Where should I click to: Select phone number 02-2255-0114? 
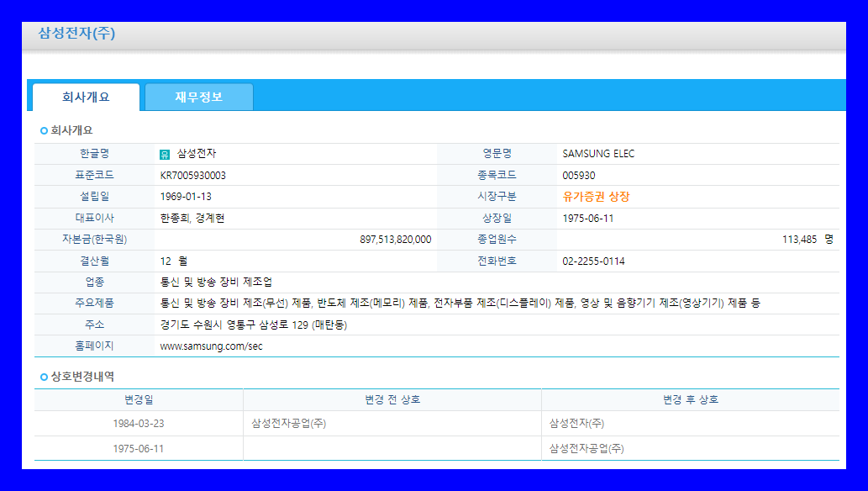[593, 261]
